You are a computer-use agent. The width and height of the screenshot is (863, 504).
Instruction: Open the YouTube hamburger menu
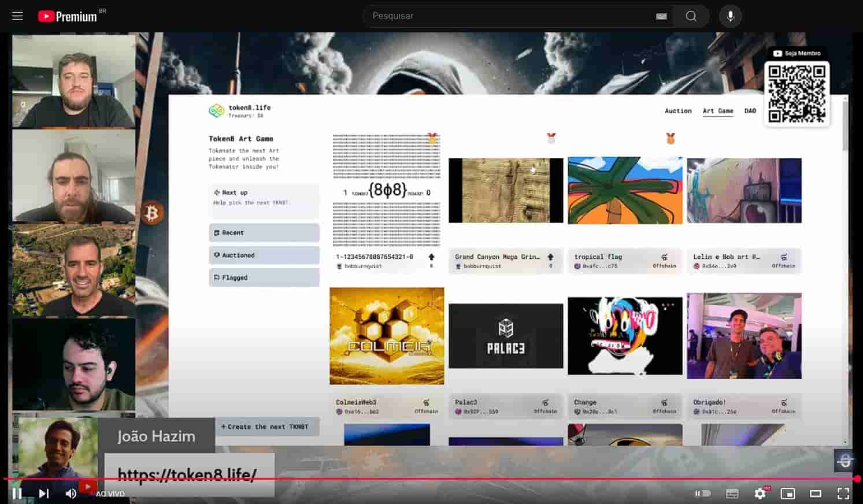click(x=17, y=16)
